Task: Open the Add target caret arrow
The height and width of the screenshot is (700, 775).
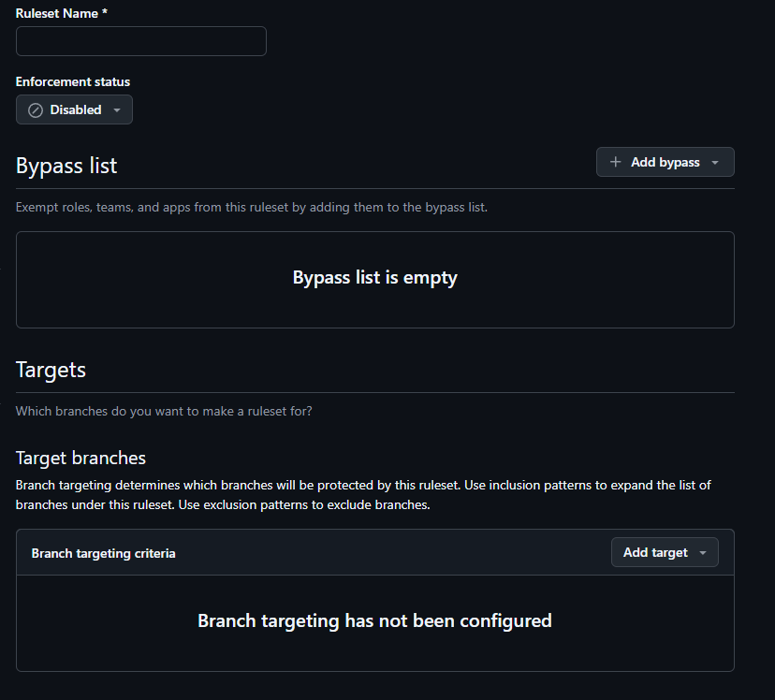Action: point(703,553)
